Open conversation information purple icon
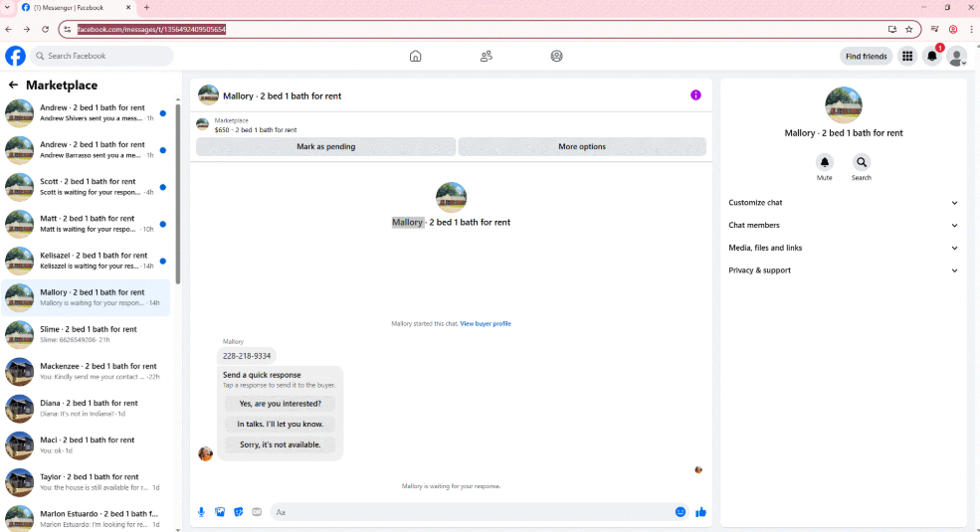Screen dimensions: 980x532 (695, 94)
